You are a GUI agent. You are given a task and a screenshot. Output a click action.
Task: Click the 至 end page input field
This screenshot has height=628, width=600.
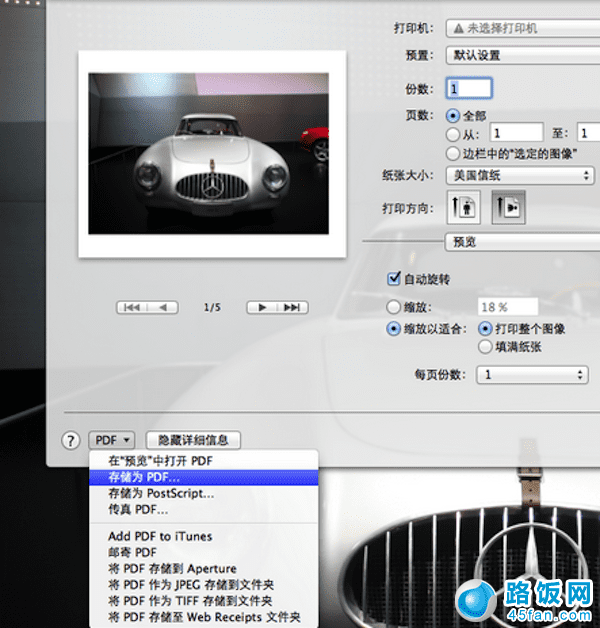588,133
